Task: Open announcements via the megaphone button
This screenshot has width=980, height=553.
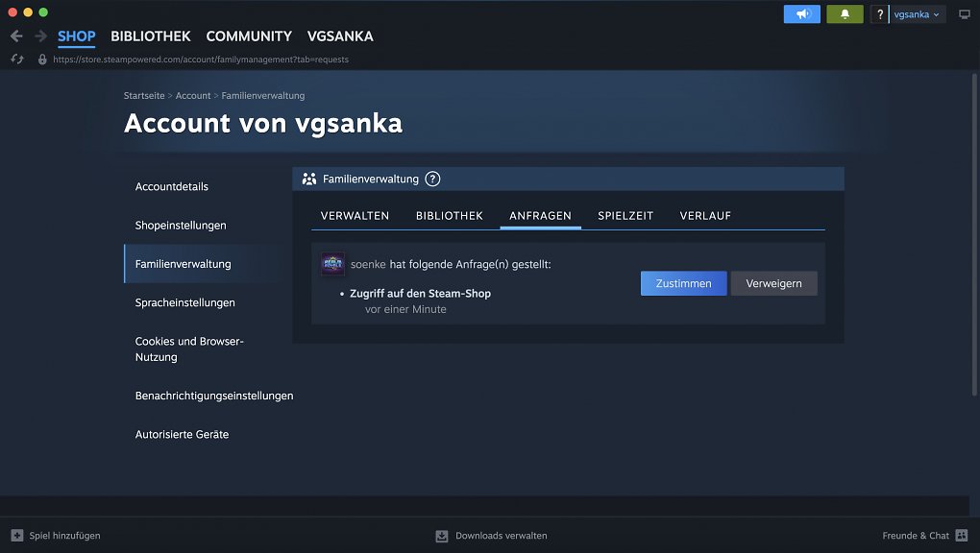Action: tap(802, 13)
